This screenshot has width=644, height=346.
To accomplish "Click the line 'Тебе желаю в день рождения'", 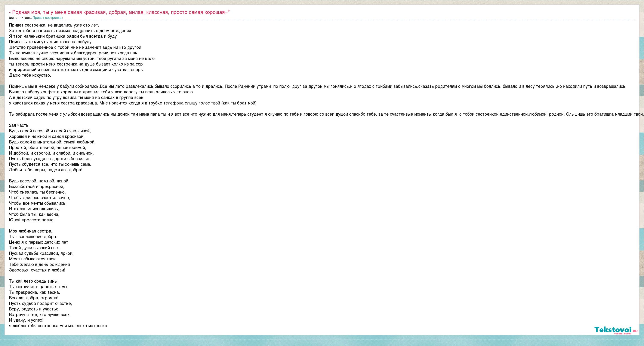I will click(x=40, y=264).
